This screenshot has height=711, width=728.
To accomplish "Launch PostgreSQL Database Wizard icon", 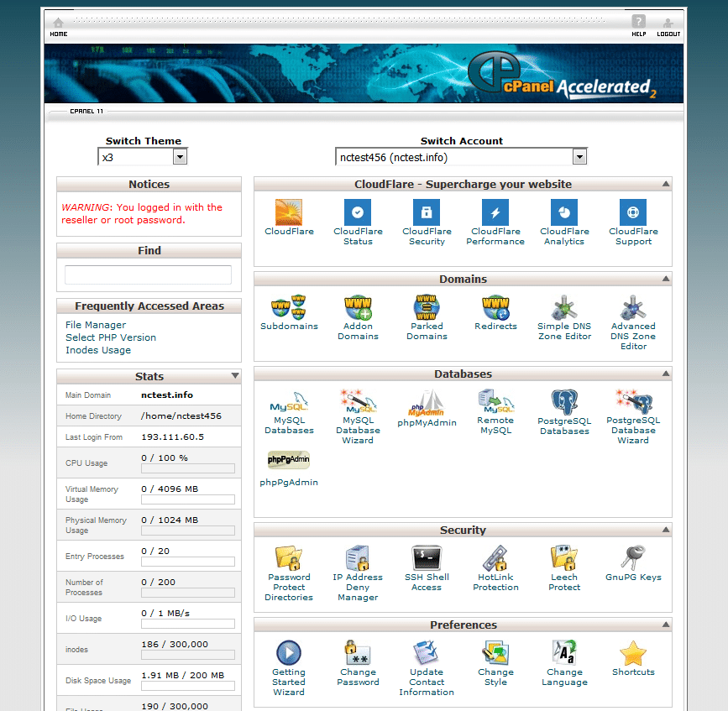I will pyautogui.click(x=633, y=402).
